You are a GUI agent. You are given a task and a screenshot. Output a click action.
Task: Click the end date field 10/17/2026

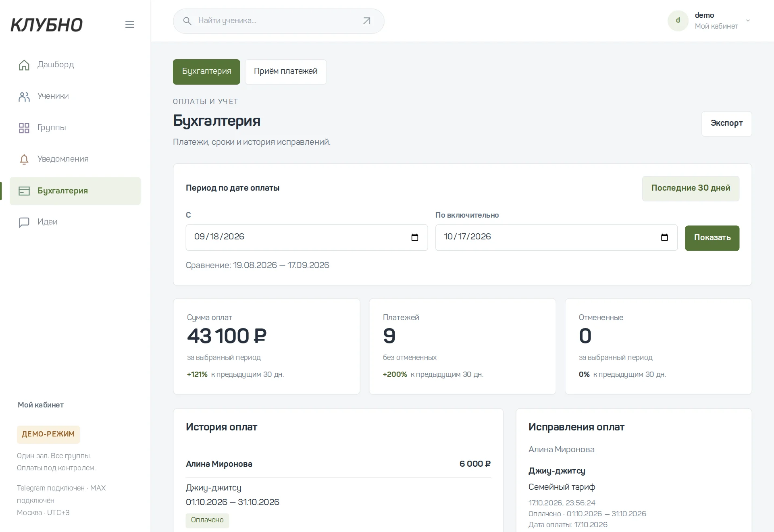[556, 237]
